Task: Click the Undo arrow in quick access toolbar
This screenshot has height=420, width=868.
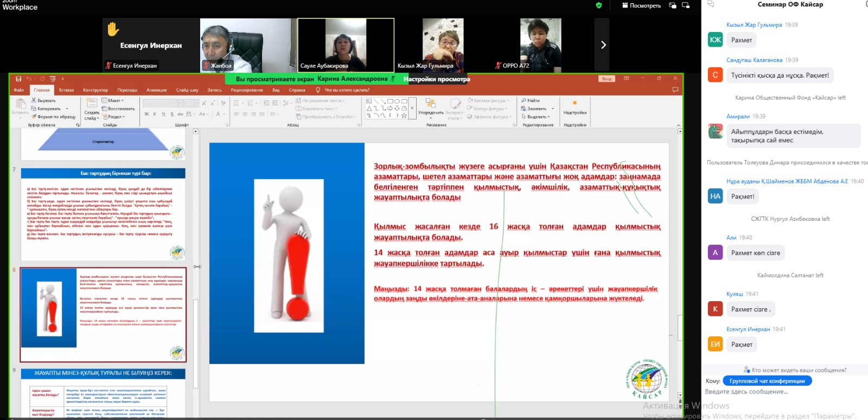Action: 29,79
